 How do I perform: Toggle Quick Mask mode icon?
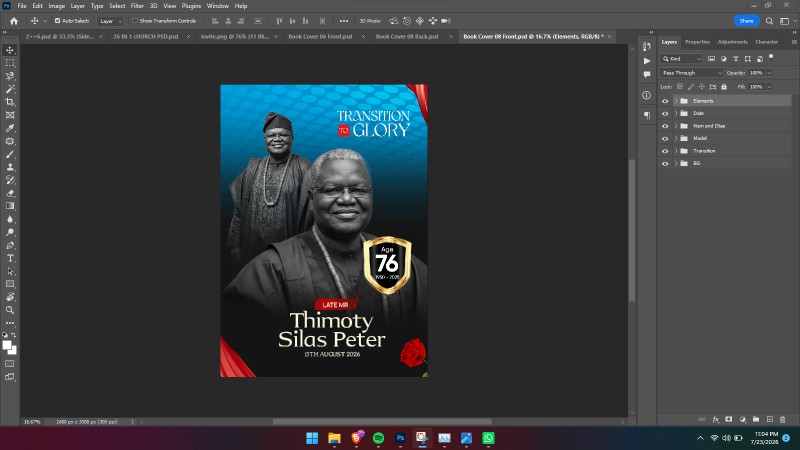click(10, 364)
